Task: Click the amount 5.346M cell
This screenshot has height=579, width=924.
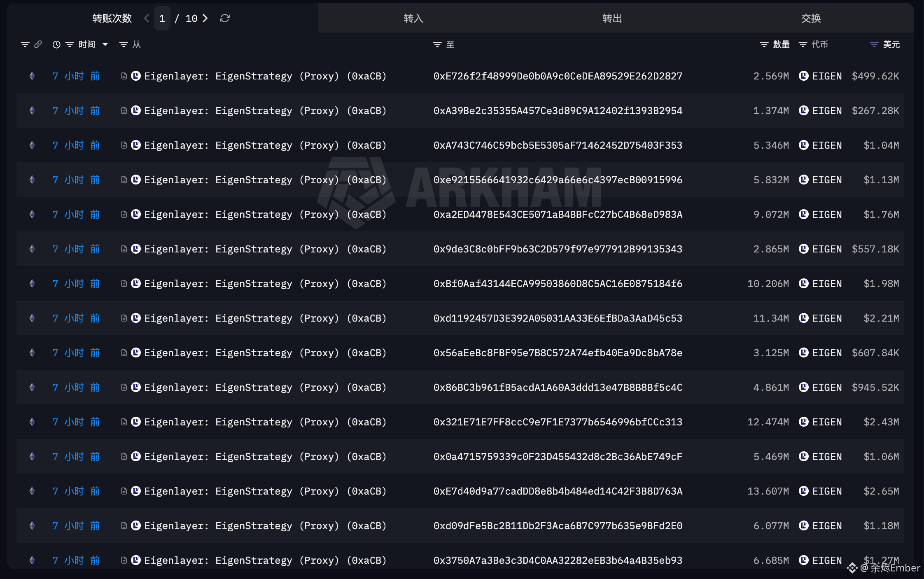Action: coord(771,145)
